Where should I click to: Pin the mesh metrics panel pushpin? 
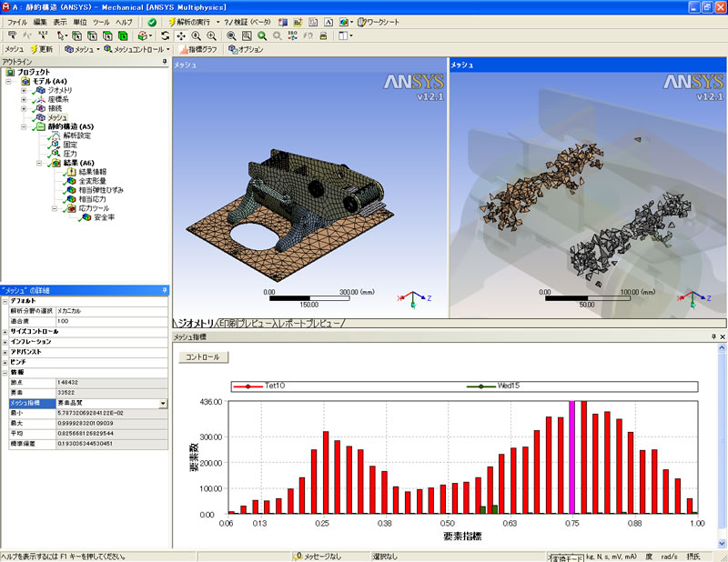click(713, 336)
